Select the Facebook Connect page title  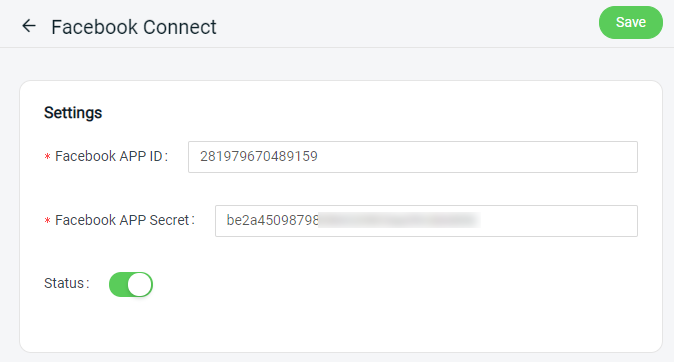[134, 27]
